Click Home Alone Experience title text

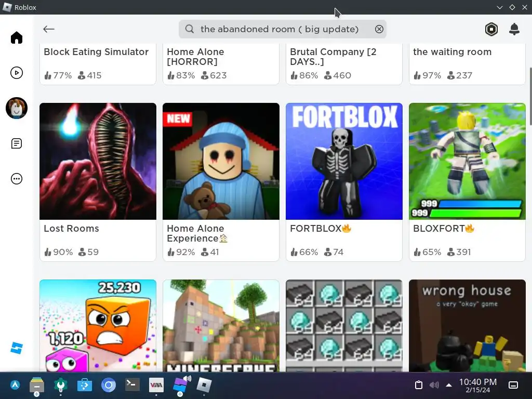click(x=197, y=233)
